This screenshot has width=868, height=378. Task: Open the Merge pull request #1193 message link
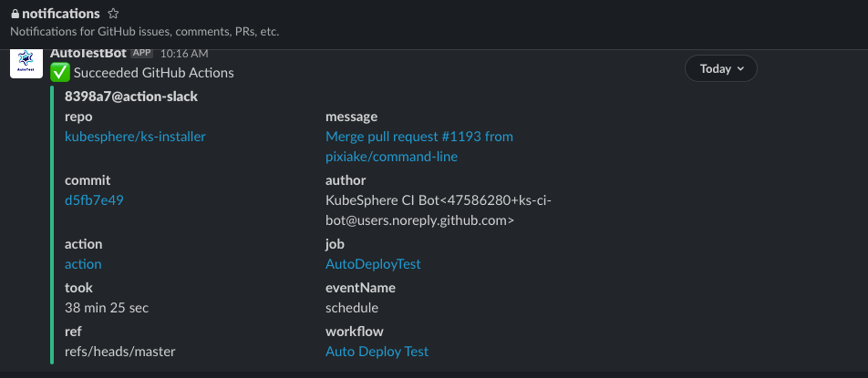[x=419, y=137]
